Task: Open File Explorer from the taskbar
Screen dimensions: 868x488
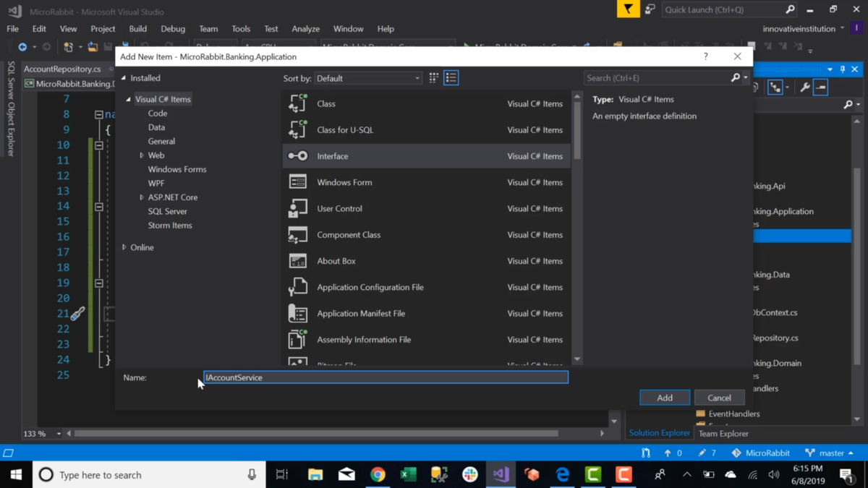Action: coord(315,475)
